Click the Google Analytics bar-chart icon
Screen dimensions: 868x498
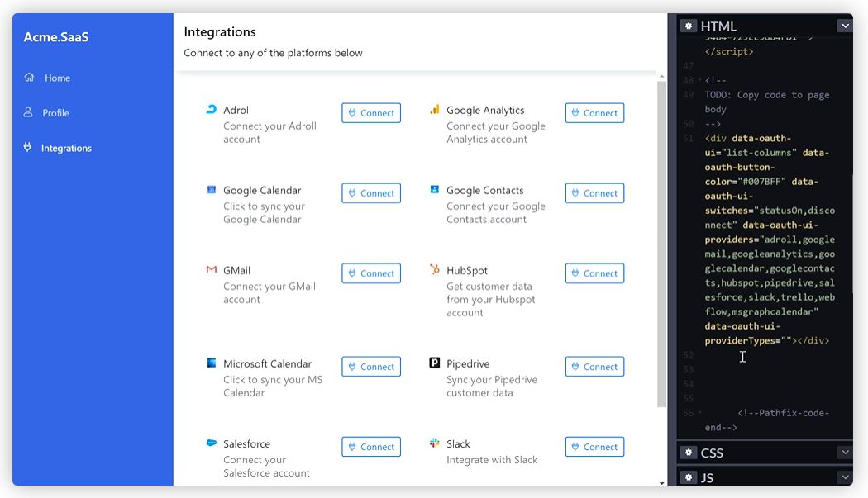435,109
